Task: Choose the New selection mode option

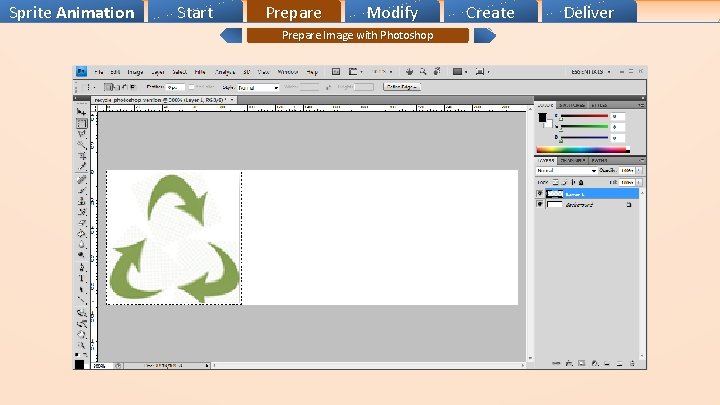Action: coord(108,87)
